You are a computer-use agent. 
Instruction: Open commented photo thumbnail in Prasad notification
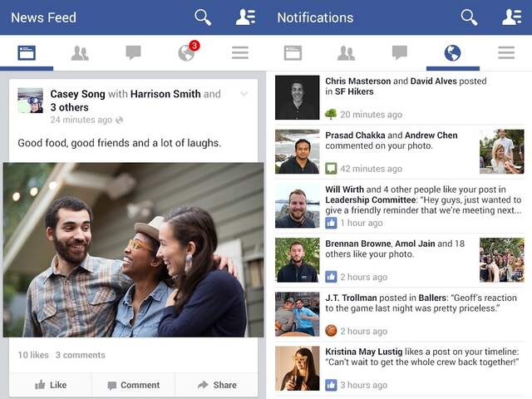(502, 151)
